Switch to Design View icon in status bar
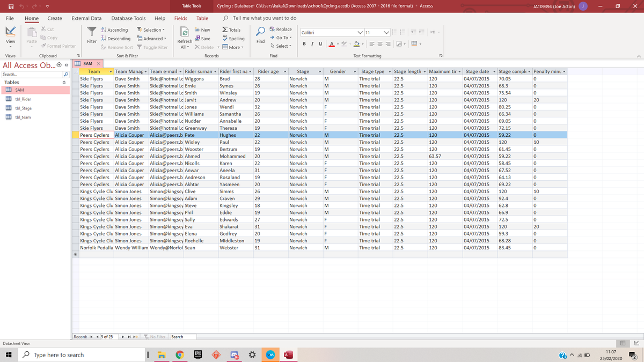644x362 pixels. [x=636, y=343]
